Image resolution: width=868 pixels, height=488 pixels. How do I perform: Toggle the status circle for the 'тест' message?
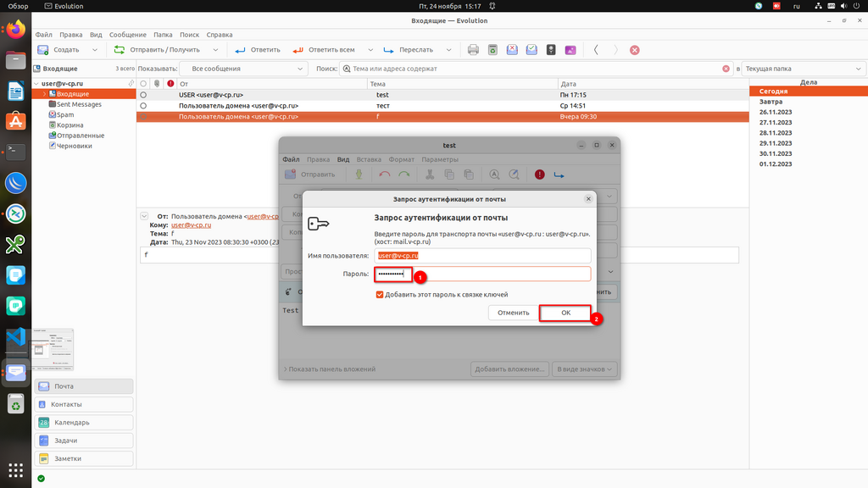click(x=143, y=106)
